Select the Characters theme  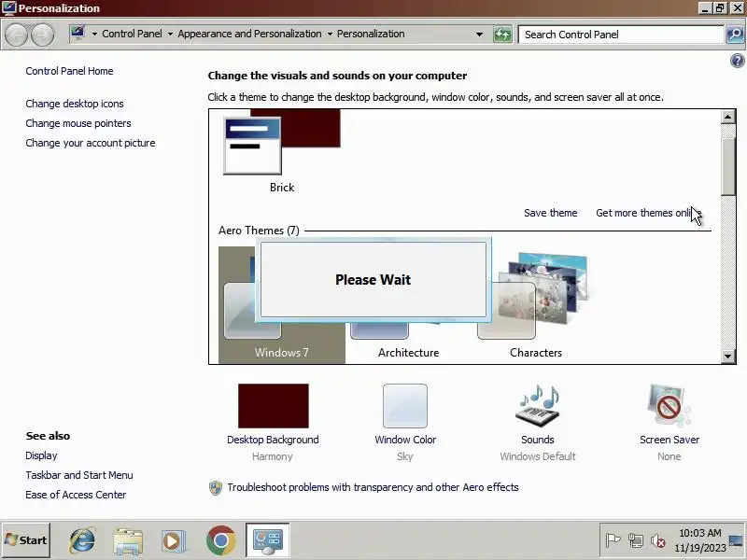coord(536,305)
